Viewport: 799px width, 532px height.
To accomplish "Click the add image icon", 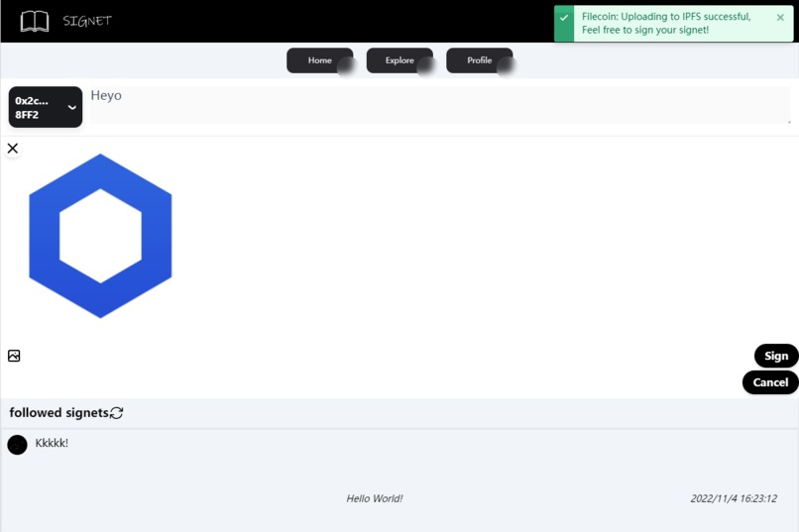I will (x=14, y=356).
